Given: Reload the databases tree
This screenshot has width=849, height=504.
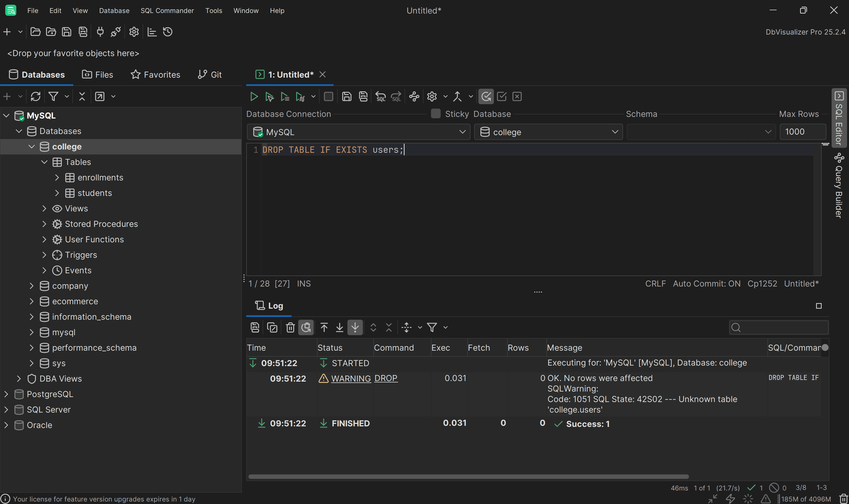Looking at the screenshot, I should pos(36,96).
